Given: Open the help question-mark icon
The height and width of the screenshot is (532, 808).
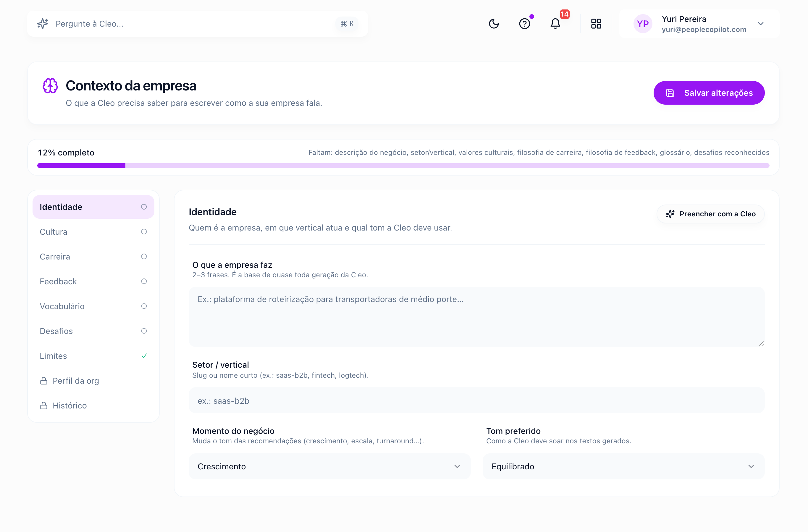Looking at the screenshot, I should (x=525, y=24).
